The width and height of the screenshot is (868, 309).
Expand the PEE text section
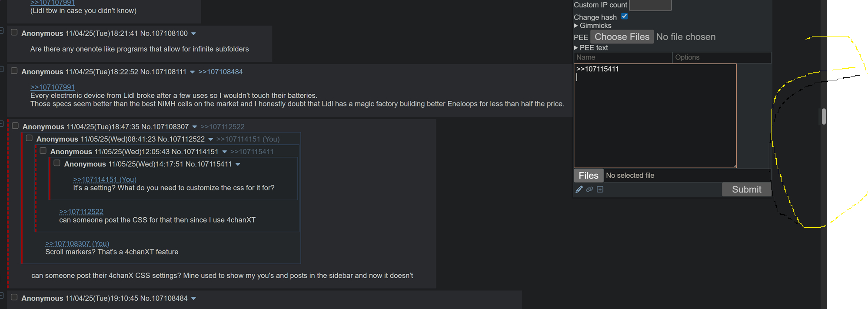(x=591, y=48)
